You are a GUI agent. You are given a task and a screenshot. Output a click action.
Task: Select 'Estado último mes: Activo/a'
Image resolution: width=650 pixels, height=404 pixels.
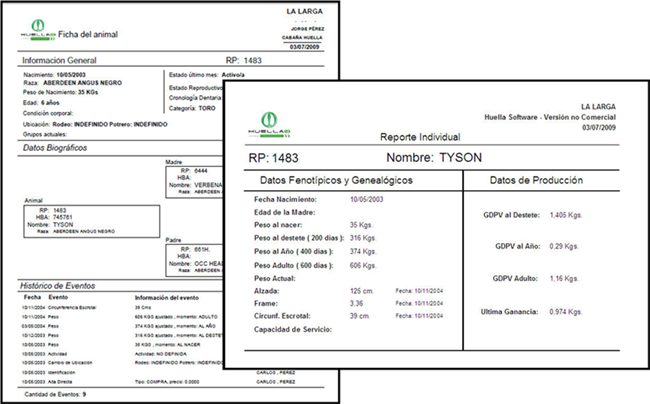pos(206,75)
